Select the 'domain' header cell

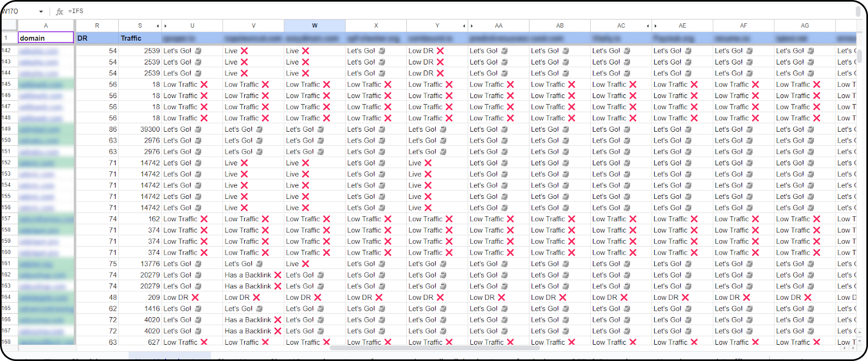(x=46, y=38)
